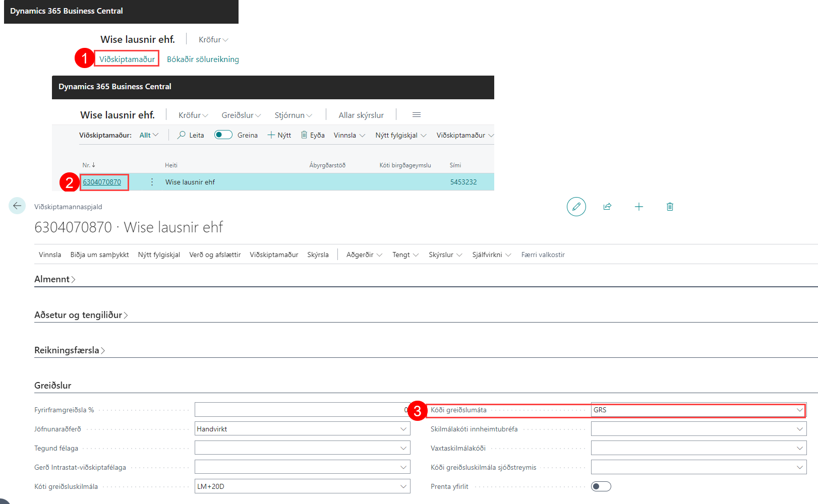The image size is (818, 504).
Task: Click the trash delete icon
Action: point(670,207)
